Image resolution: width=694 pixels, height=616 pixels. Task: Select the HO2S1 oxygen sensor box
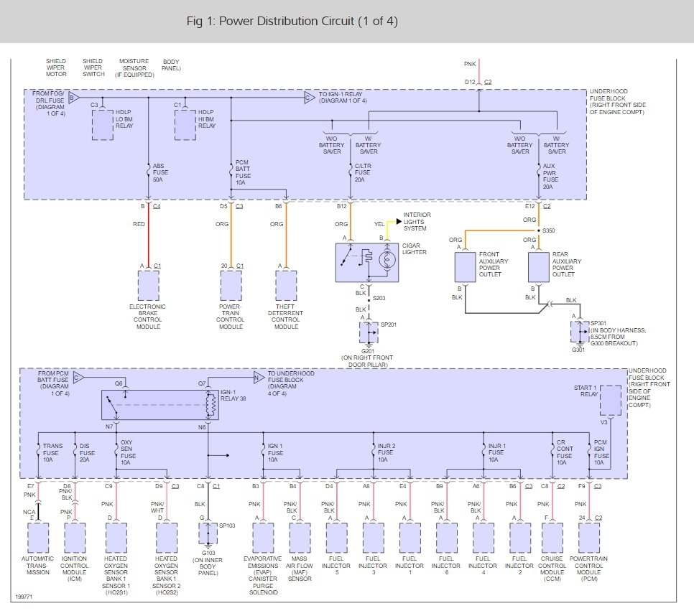click(116, 538)
